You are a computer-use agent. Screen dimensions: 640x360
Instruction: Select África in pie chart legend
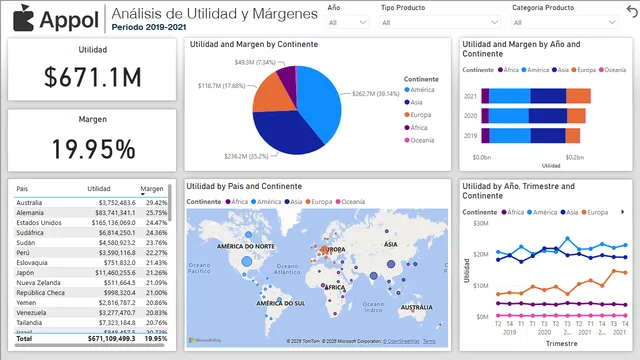click(416, 128)
